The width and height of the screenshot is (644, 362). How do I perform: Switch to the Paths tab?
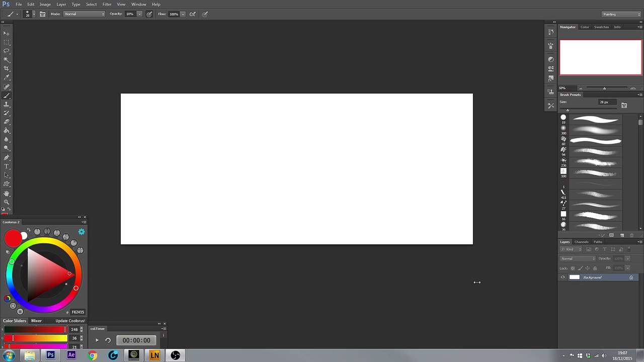point(598,242)
